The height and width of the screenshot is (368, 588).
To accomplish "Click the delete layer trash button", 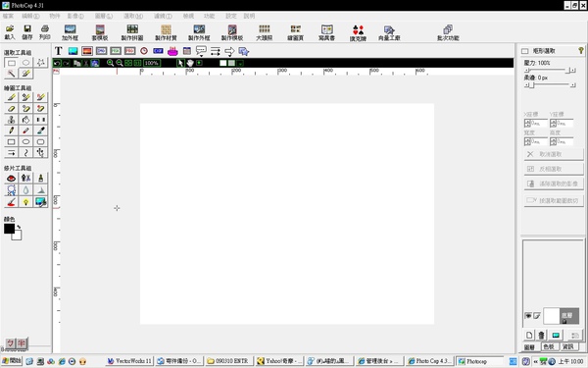I will point(541,335).
